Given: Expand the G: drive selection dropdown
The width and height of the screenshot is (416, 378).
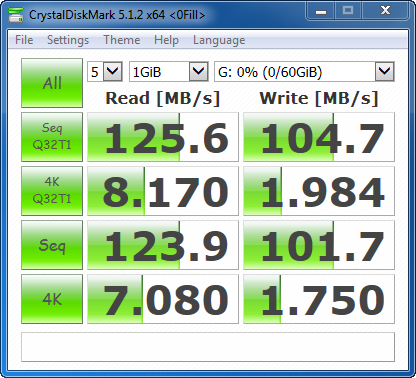Looking at the screenshot, I should click(304, 71).
